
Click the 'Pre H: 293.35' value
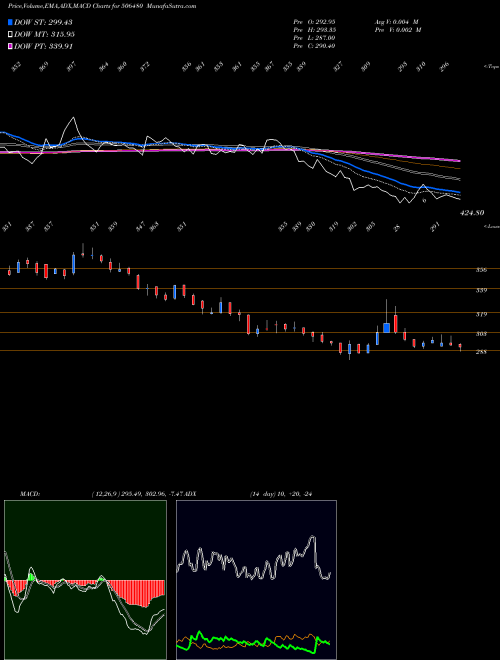coord(314,30)
